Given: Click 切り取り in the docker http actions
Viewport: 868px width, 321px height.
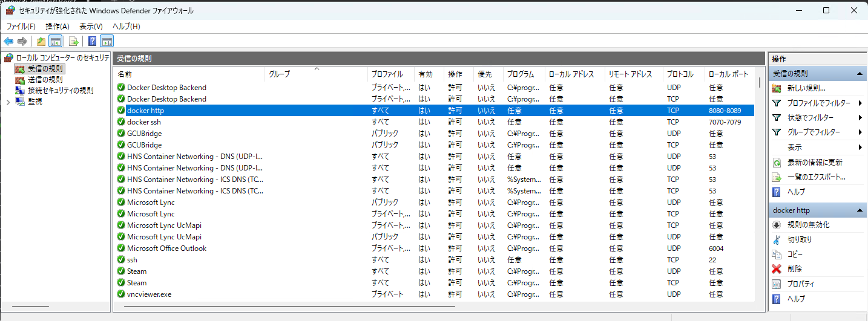Looking at the screenshot, I should (x=799, y=239).
